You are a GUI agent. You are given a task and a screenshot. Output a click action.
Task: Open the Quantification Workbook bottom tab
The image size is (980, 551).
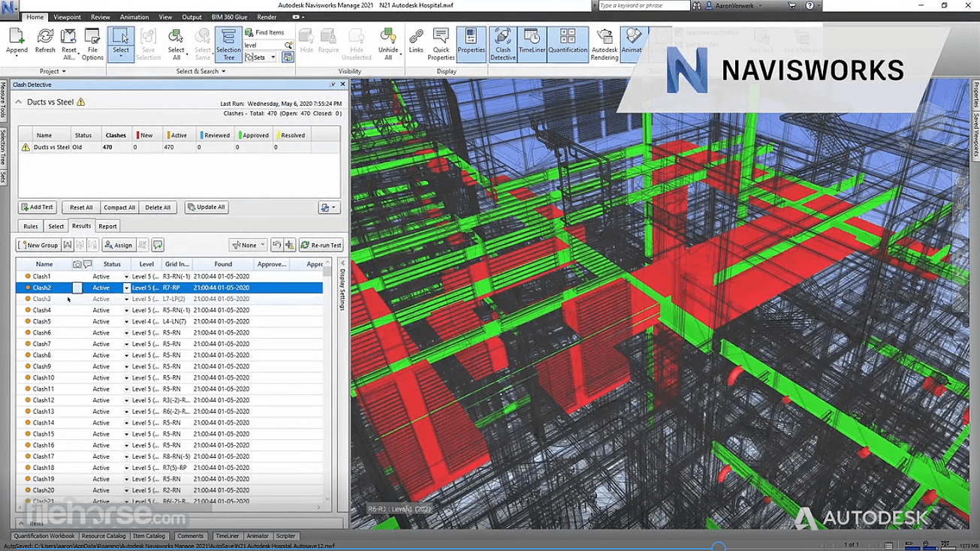tap(44, 536)
